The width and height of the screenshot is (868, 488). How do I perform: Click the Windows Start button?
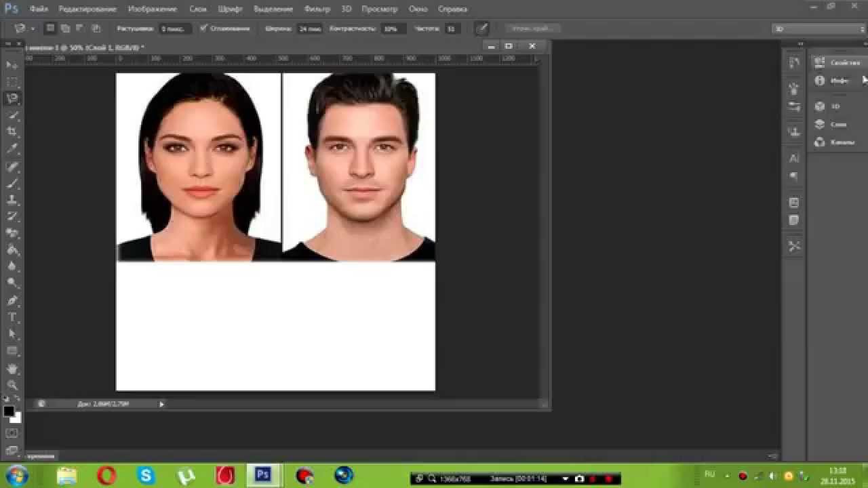(x=17, y=475)
